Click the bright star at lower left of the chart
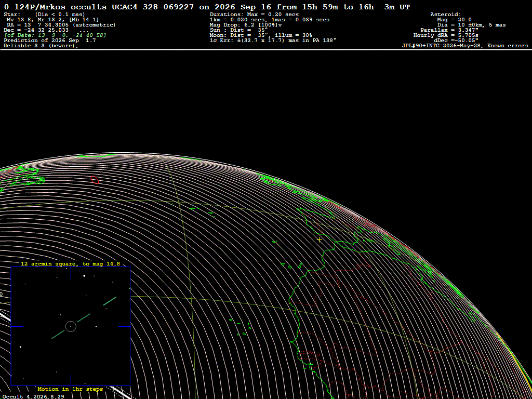 (x=21, y=347)
